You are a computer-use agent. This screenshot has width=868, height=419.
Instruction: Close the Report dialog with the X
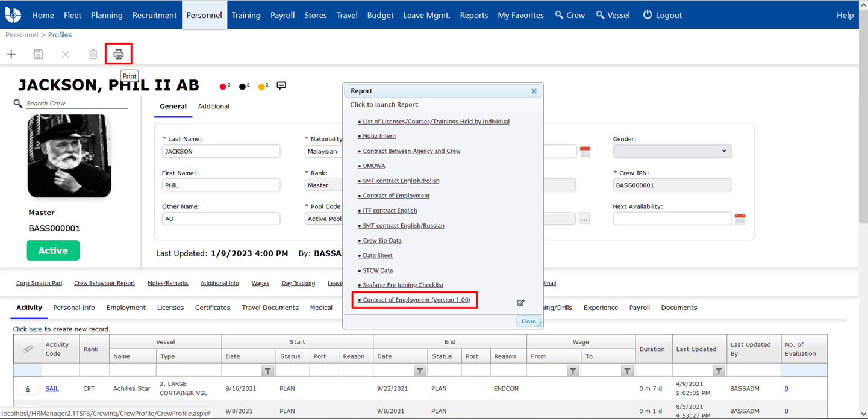click(x=534, y=92)
